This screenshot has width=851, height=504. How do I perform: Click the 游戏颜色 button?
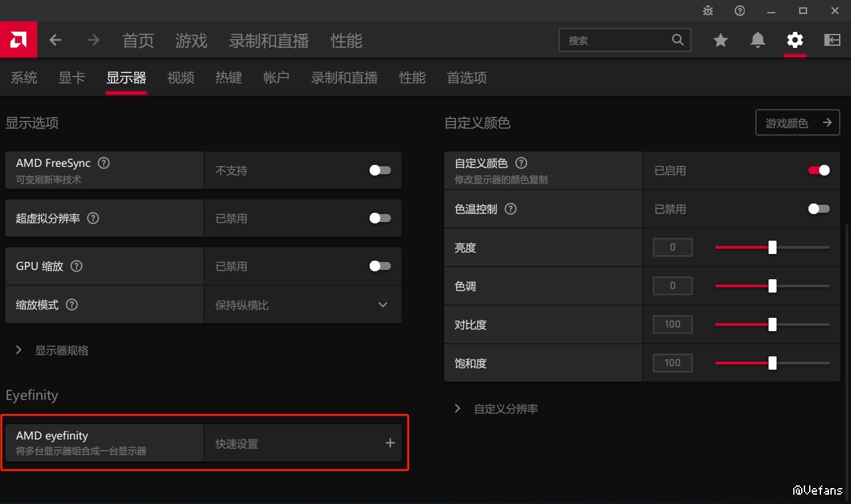click(x=797, y=123)
